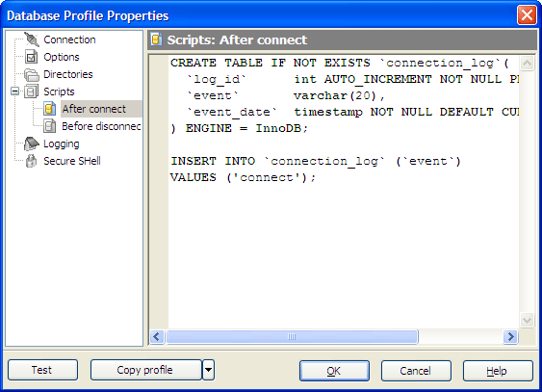Open the Logging section
Screen dimensions: 542x392
62,144
